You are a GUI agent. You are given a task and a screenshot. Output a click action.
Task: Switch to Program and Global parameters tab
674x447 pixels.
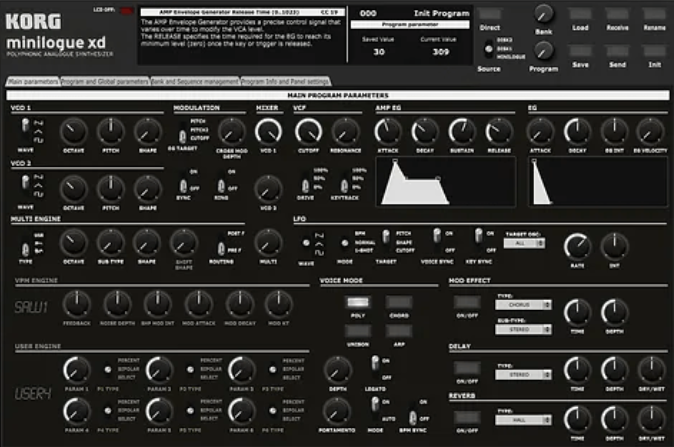[105, 81]
